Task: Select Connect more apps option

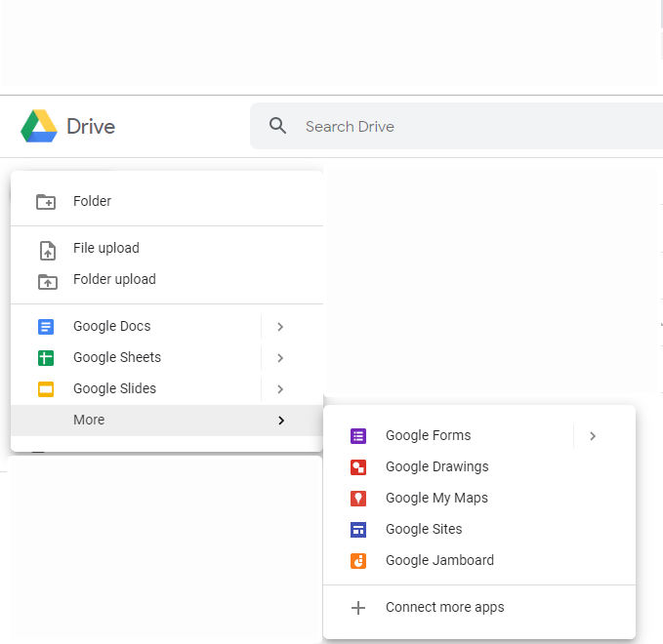Action: [479, 608]
